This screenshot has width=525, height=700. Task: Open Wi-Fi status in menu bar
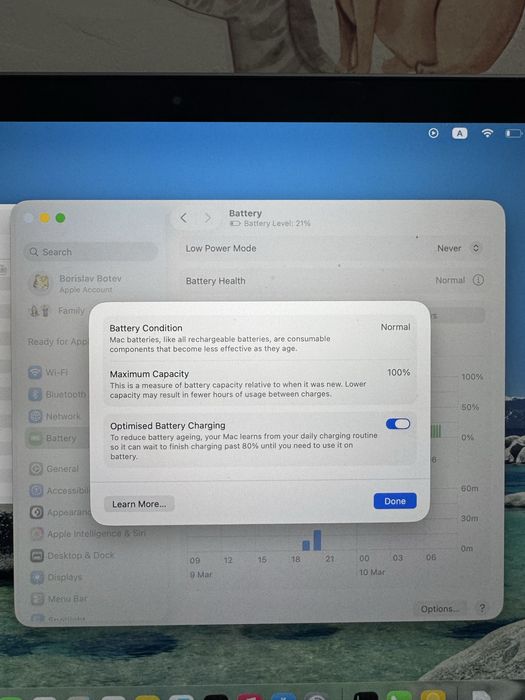[x=487, y=133]
